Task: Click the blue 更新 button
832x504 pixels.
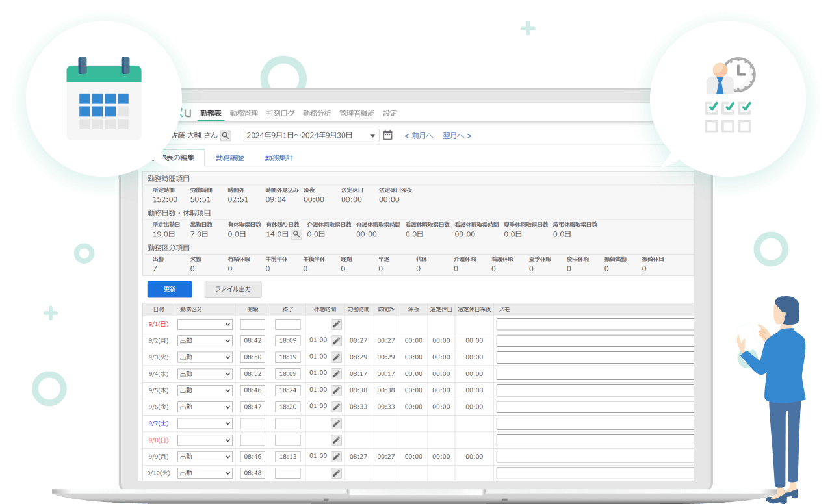Action: coord(170,289)
